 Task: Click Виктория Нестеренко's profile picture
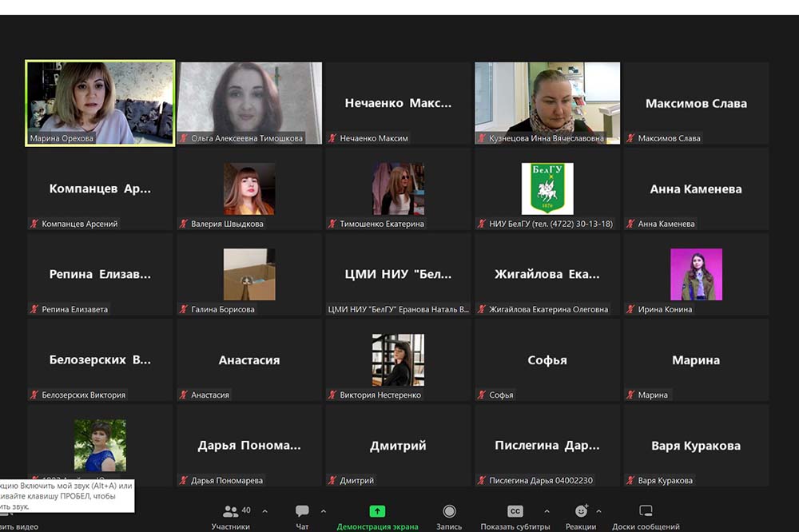[398, 359]
